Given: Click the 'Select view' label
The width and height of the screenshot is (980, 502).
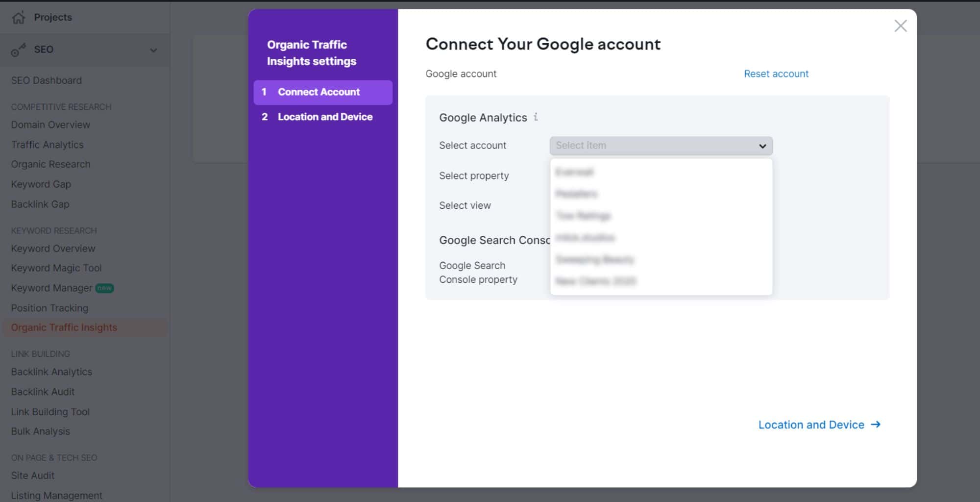Looking at the screenshot, I should [465, 205].
